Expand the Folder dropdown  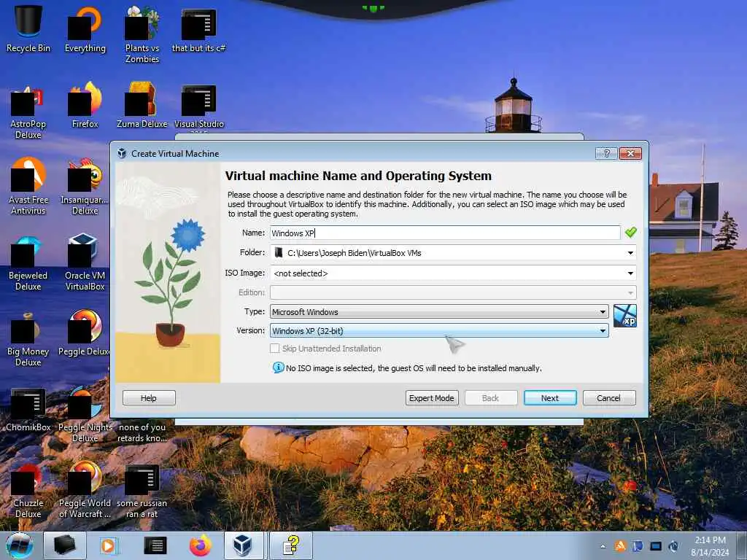click(630, 253)
